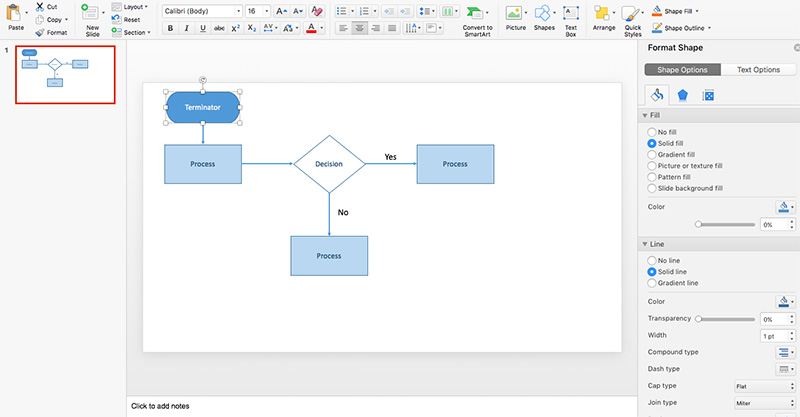Apply italic formatting to text

click(186, 29)
